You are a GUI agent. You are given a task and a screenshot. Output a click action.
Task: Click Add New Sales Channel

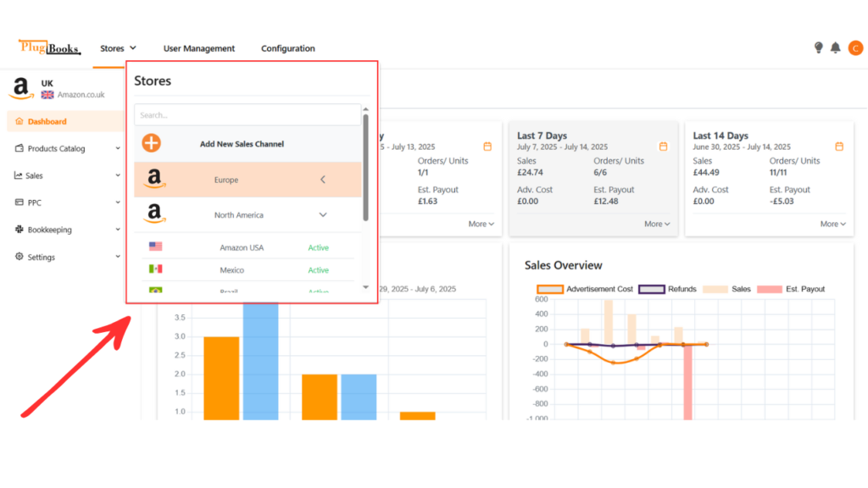coord(242,144)
